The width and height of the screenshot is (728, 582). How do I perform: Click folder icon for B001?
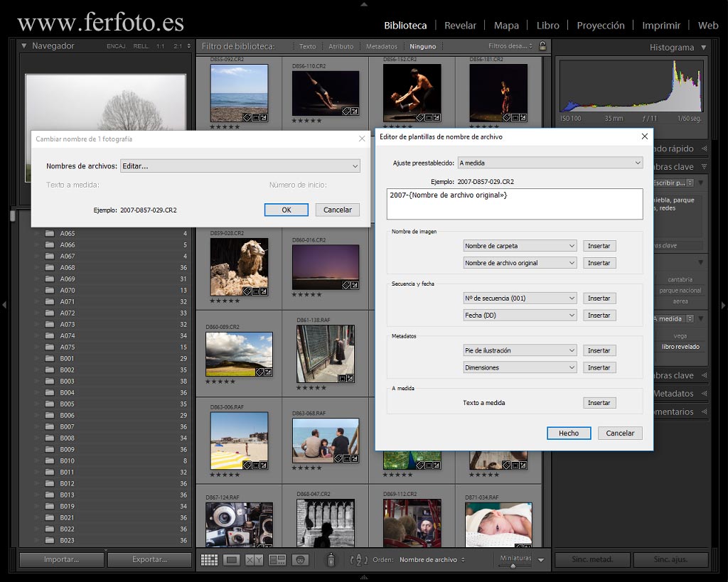point(50,358)
